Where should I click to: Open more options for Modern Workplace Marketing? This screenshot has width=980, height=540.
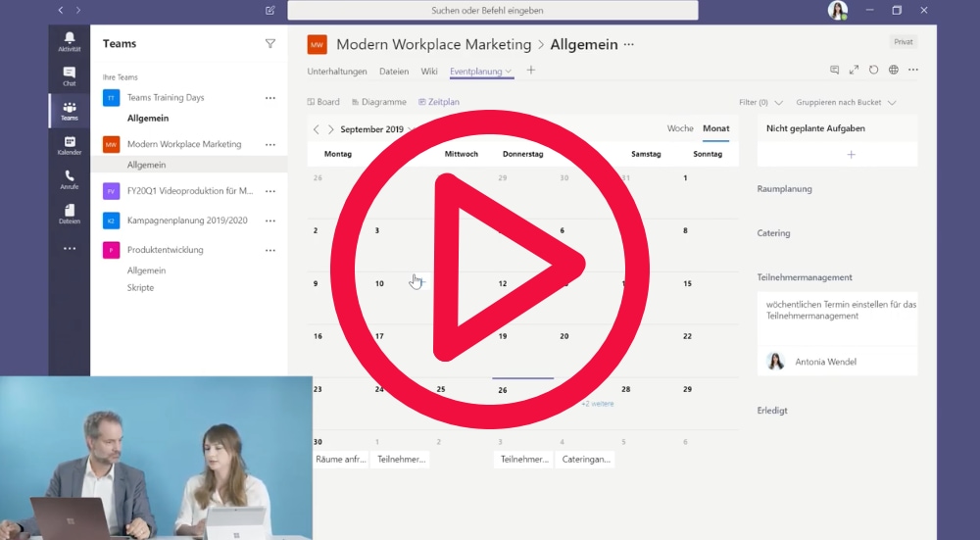click(x=270, y=144)
